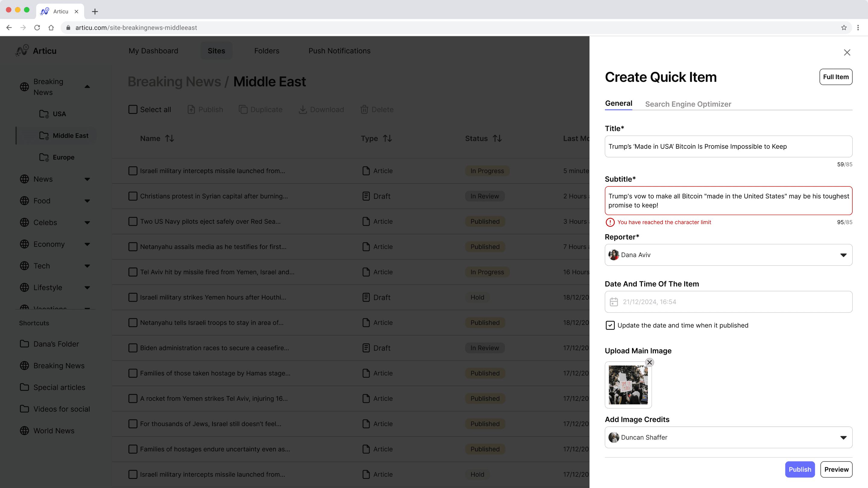The height and width of the screenshot is (488, 868).
Task: Open a new browser tab
Action: point(95,11)
